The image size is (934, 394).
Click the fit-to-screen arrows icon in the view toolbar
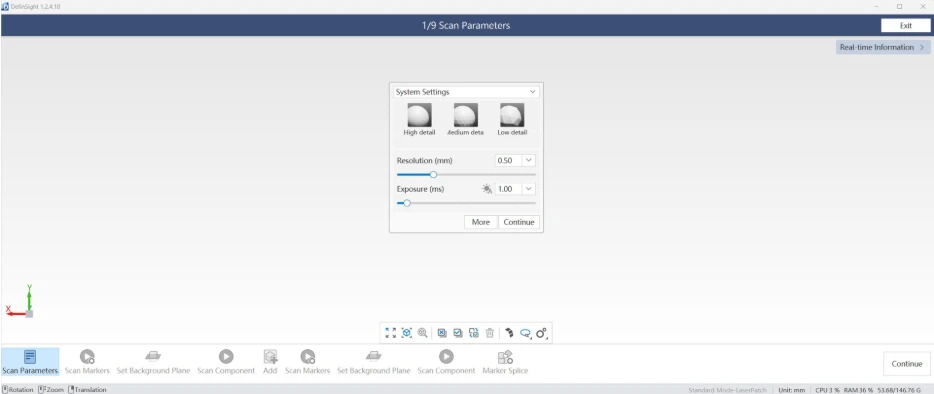391,333
